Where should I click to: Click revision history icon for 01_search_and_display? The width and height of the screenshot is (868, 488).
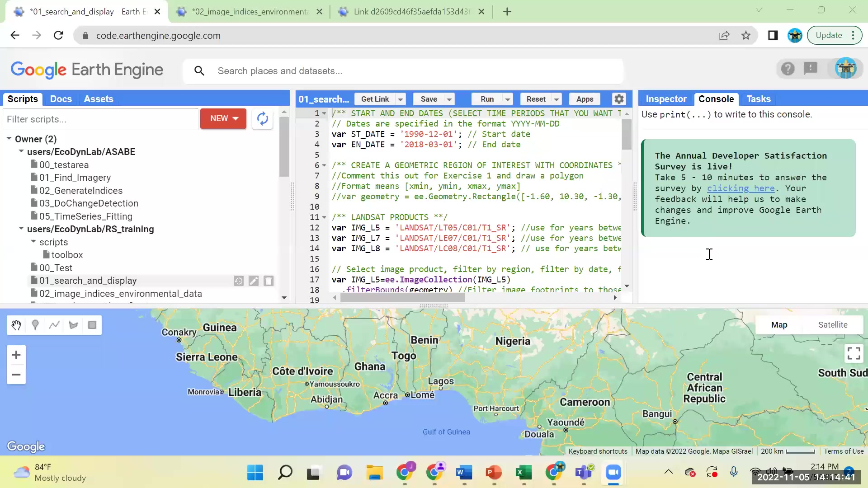(x=239, y=281)
